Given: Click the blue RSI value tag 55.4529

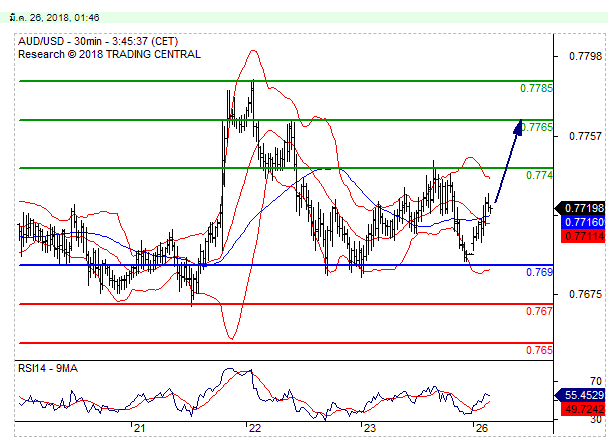Looking at the screenshot, I should pyautogui.click(x=580, y=395).
